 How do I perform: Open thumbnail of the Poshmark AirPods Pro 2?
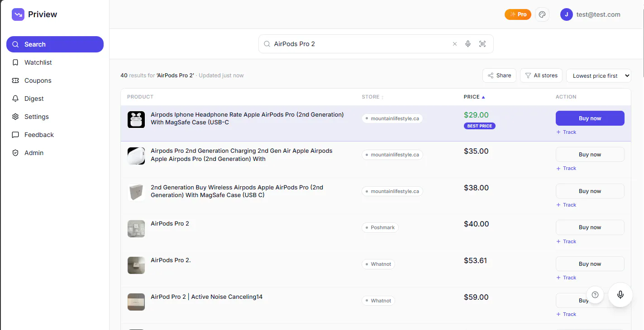pos(136,229)
